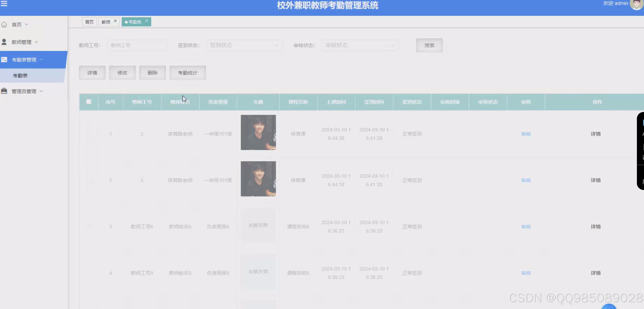This screenshot has width=644, height=309.
Task: Click the teacher photo in row 1
Action: [258, 132]
